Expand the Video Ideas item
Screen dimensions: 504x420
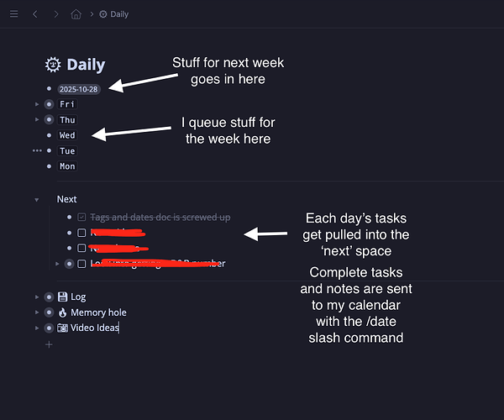coord(37,328)
